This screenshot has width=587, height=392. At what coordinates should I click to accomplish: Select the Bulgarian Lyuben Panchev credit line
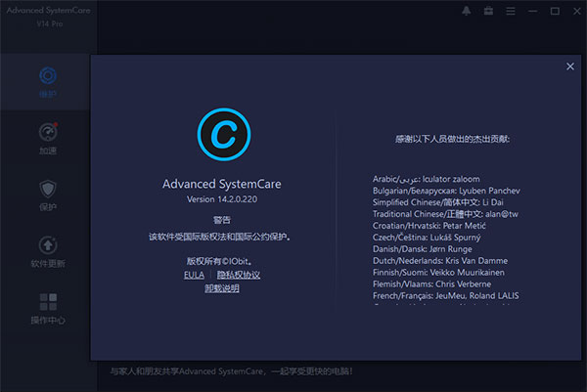(446, 191)
